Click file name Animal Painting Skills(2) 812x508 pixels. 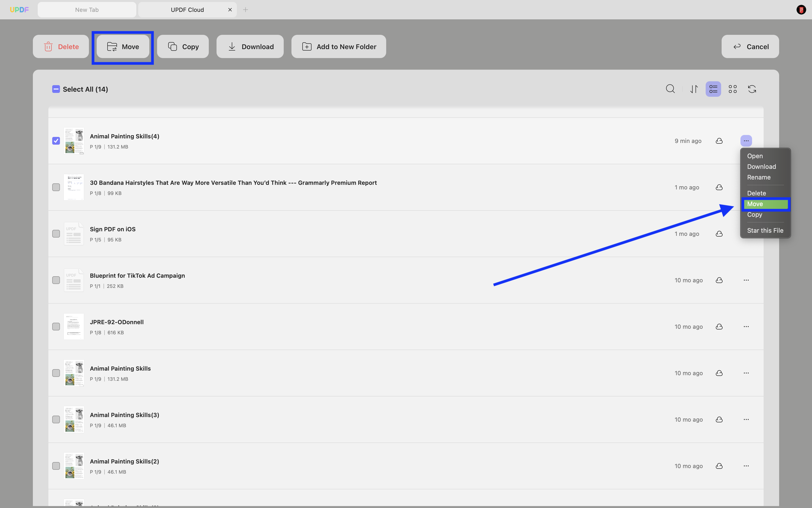tap(124, 461)
